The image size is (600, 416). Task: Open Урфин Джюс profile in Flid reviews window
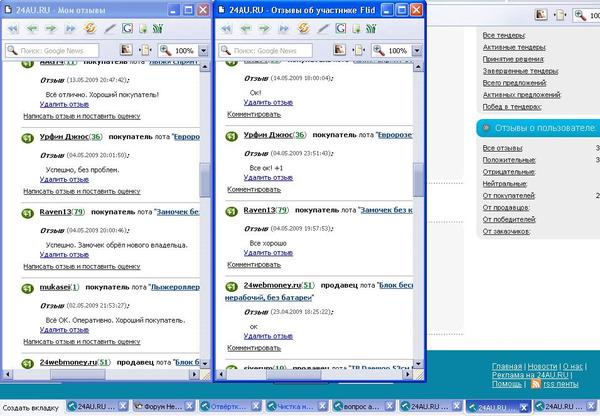pyautogui.click(x=268, y=135)
